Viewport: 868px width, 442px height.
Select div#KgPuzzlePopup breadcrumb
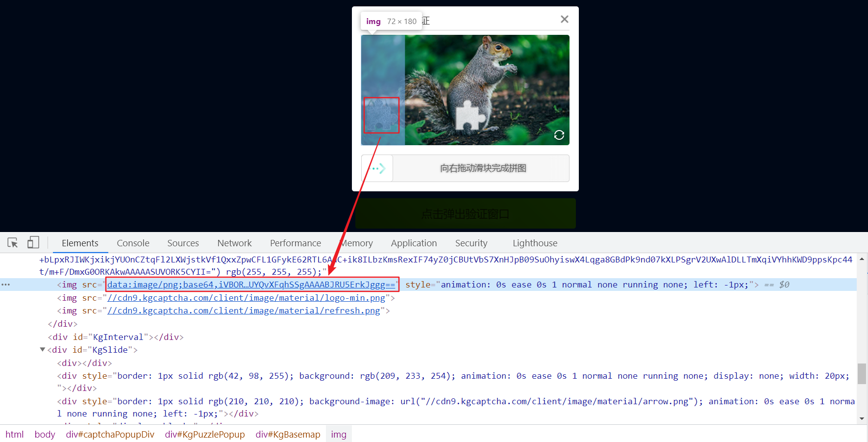pos(205,434)
